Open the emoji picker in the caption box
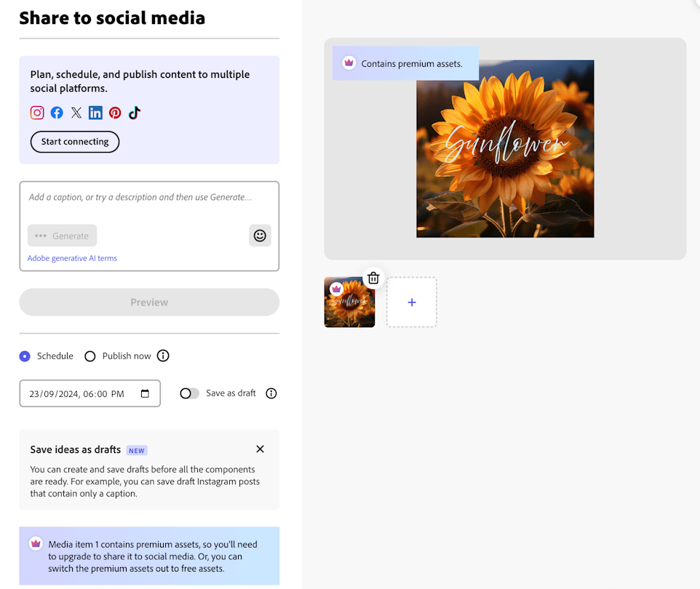Screen dimensions: 700x589 [260, 235]
